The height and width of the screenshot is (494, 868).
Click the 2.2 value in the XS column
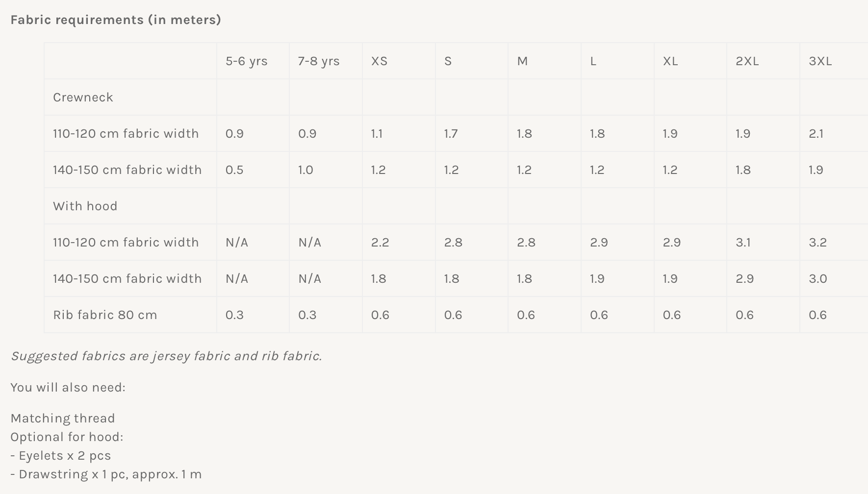380,243
